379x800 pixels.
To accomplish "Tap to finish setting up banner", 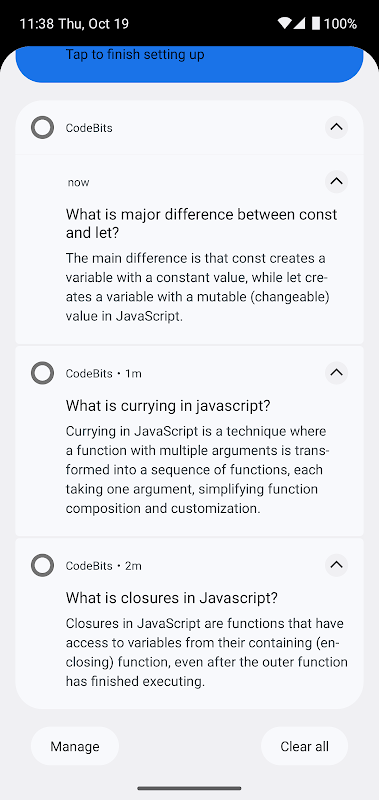I will point(189,64).
